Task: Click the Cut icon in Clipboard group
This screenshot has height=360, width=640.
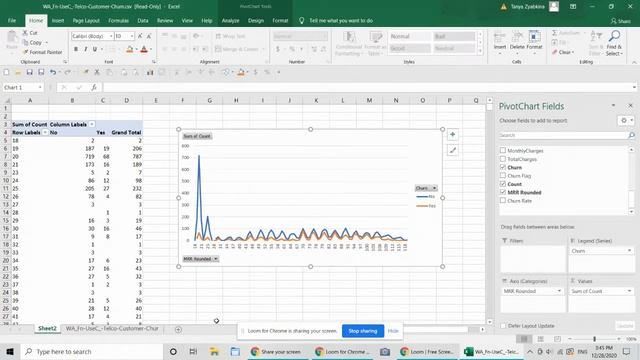Action: [x=25, y=33]
